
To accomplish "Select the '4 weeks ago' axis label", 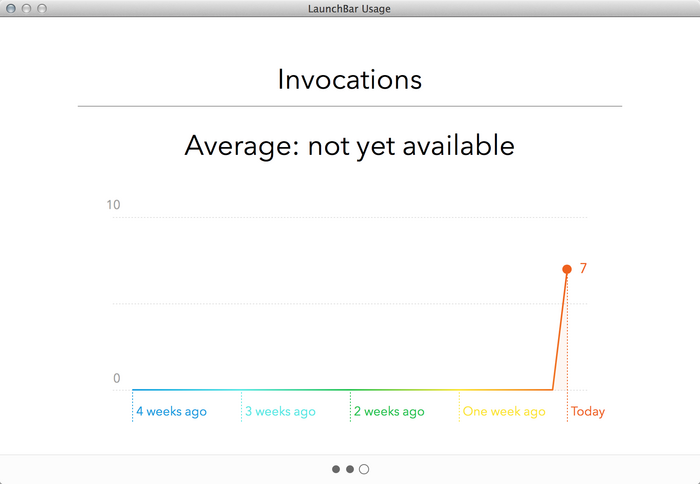I will (171, 411).
